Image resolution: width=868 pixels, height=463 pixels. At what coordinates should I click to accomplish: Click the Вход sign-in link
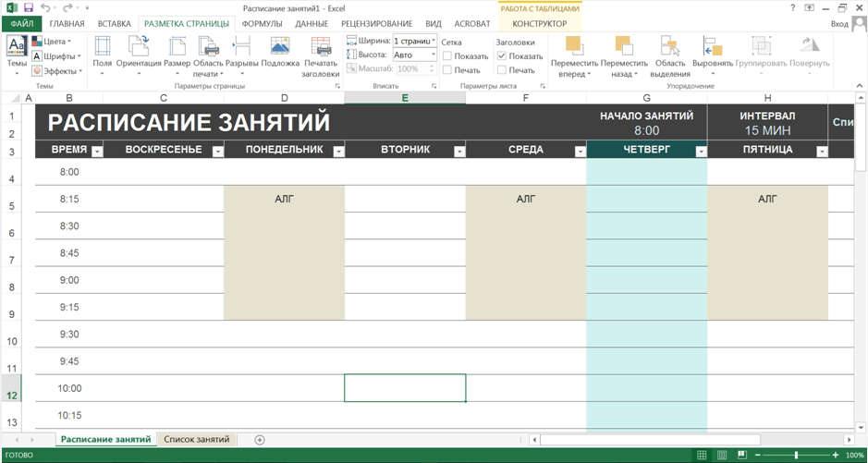[838, 23]
